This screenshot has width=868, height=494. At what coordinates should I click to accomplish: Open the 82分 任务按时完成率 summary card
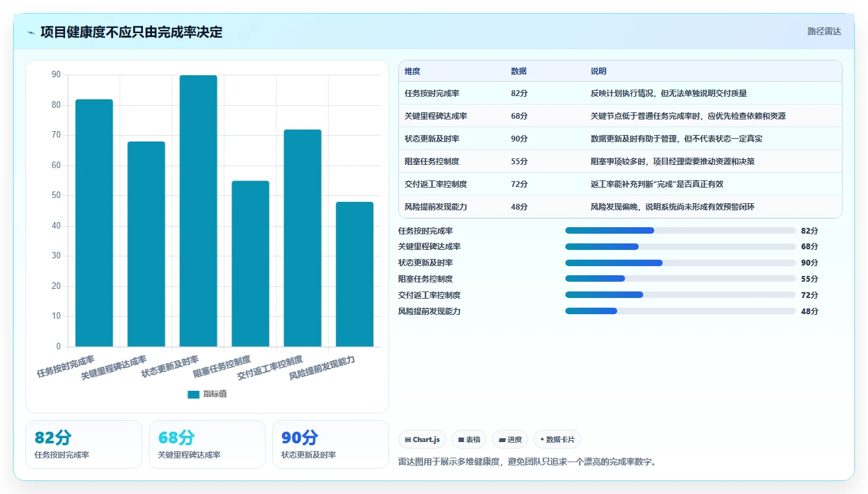pos(84,444)
